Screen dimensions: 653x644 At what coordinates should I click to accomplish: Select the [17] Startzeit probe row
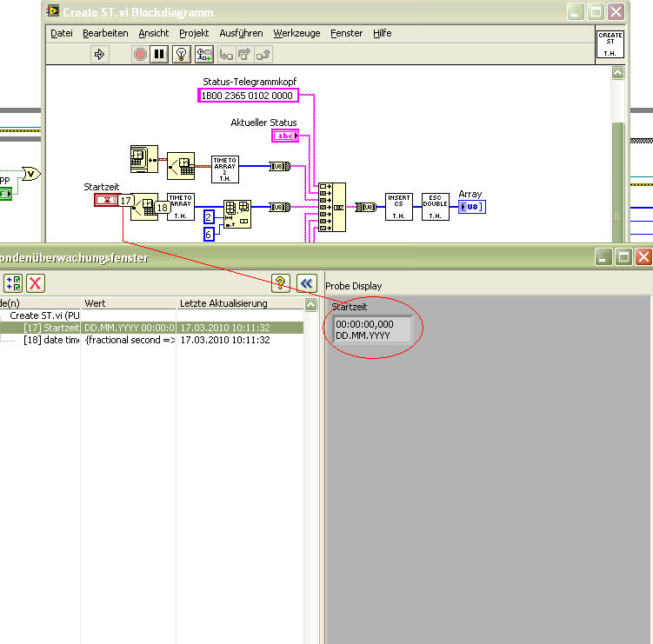[x=151, y=328]
